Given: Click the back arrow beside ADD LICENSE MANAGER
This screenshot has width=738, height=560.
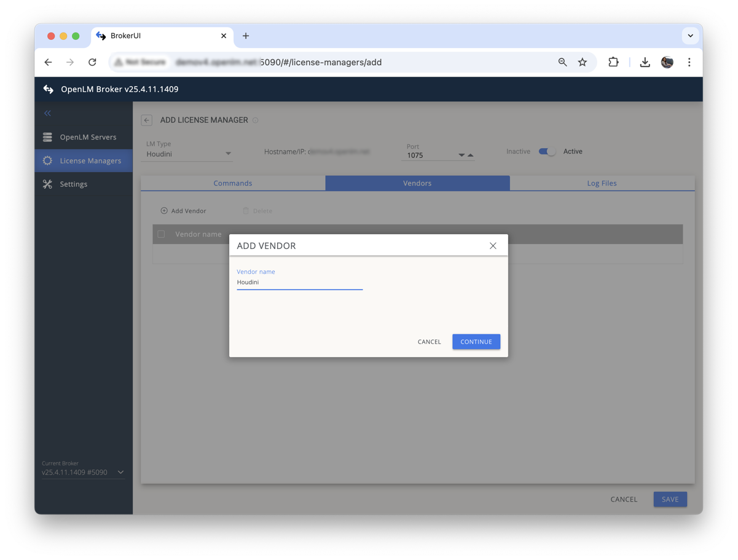Looking at the screenshot, I should [146, 120].
